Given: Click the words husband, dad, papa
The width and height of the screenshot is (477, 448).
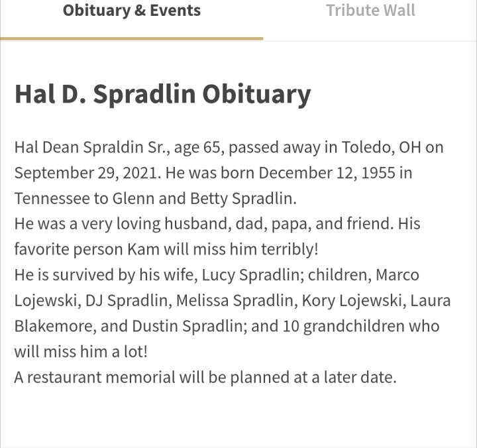Looking at the screenshot, I should (238, 224).
